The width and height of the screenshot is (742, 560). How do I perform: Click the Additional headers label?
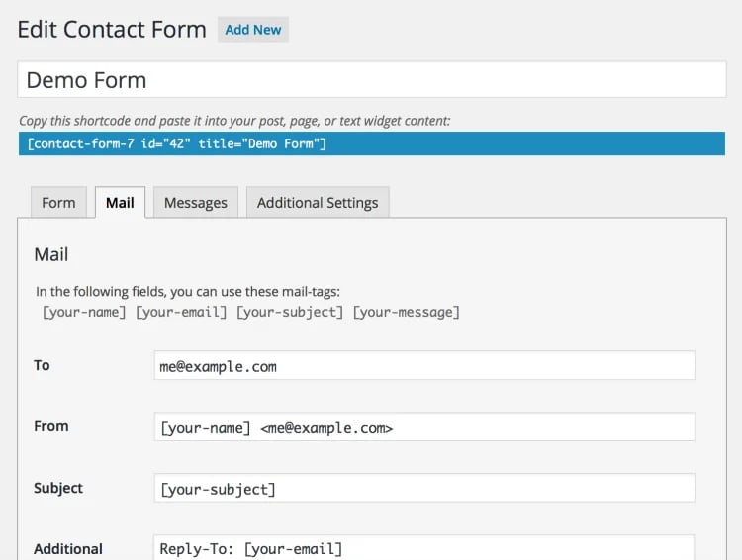[68, 548]
